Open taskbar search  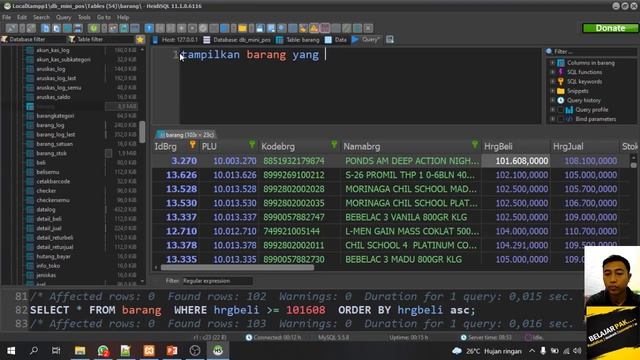[x=34, y=351]
